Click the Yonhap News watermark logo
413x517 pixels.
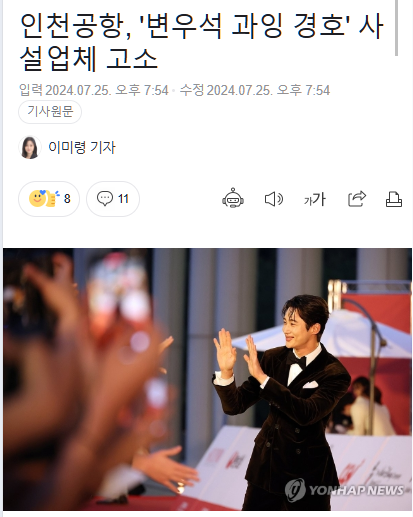pyautogui.click(x=344, y=490)
